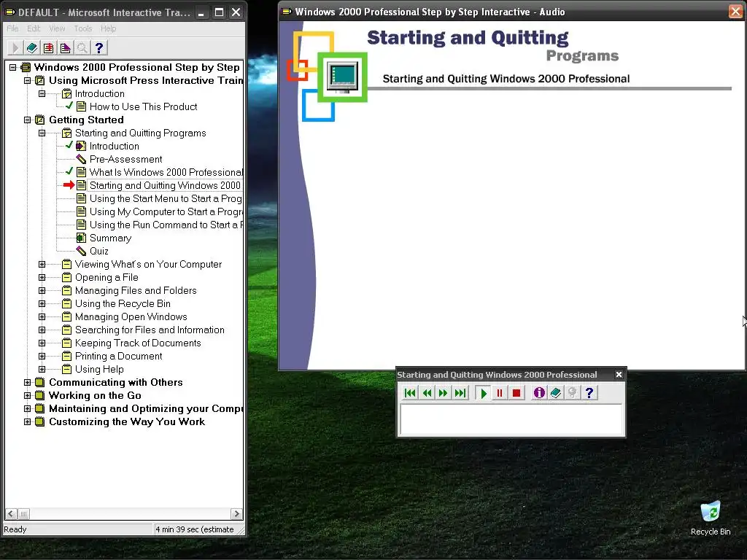Image resolution: width=747 pixels, height=560 pixels.
Task: Click the Pre-Assessment pencil icon
Action: (82, 159)
